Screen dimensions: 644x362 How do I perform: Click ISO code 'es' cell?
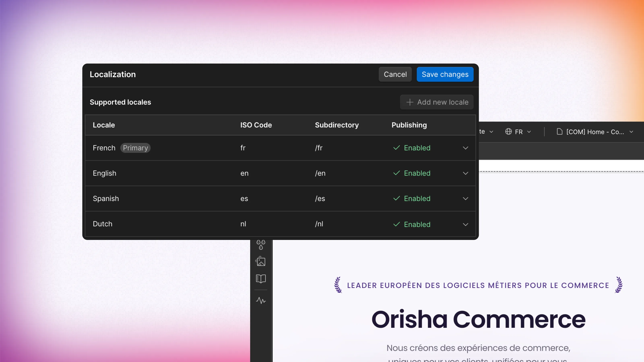pos(244,199)
